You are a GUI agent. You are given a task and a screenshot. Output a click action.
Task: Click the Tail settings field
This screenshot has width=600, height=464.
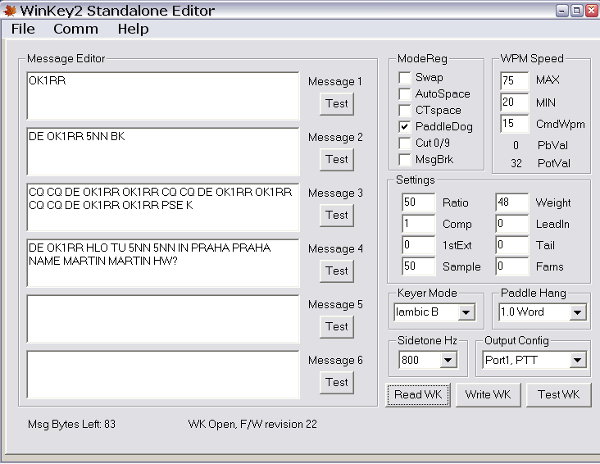pos(512,245)
